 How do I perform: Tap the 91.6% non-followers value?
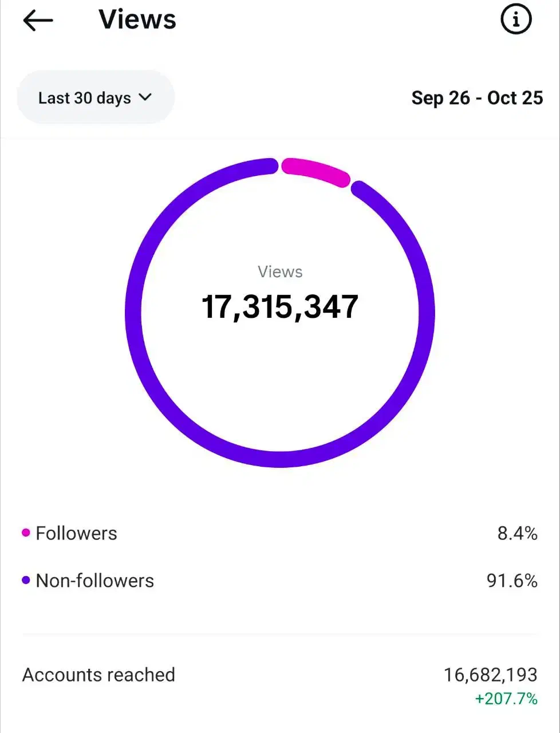512,581
